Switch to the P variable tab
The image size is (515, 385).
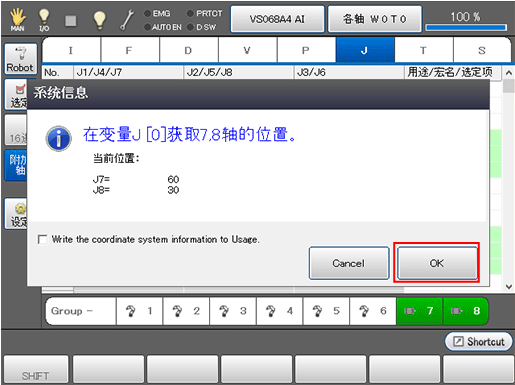tap(306, 50)
